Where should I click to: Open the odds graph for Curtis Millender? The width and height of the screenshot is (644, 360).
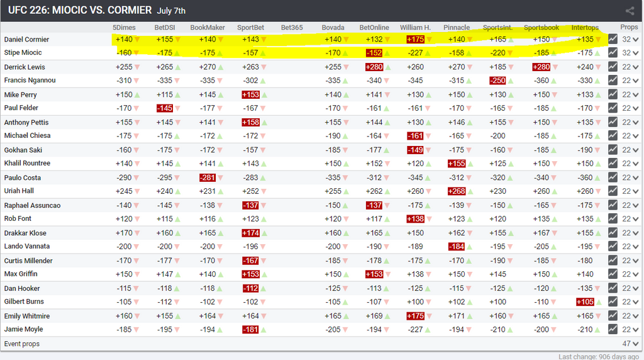[x=613, y=260]
